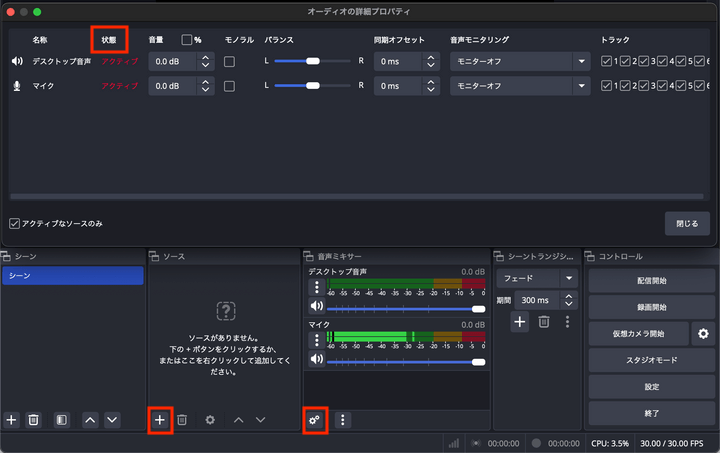Open 設定 in controls panel

pyautogui.click(x=652, y=387)
